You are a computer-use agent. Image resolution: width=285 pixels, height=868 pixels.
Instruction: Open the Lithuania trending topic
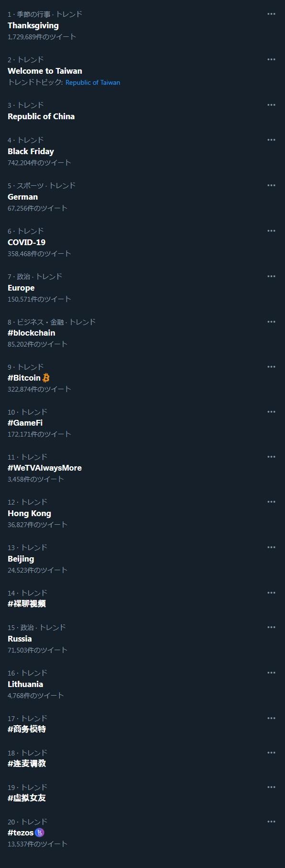[25, 684]
